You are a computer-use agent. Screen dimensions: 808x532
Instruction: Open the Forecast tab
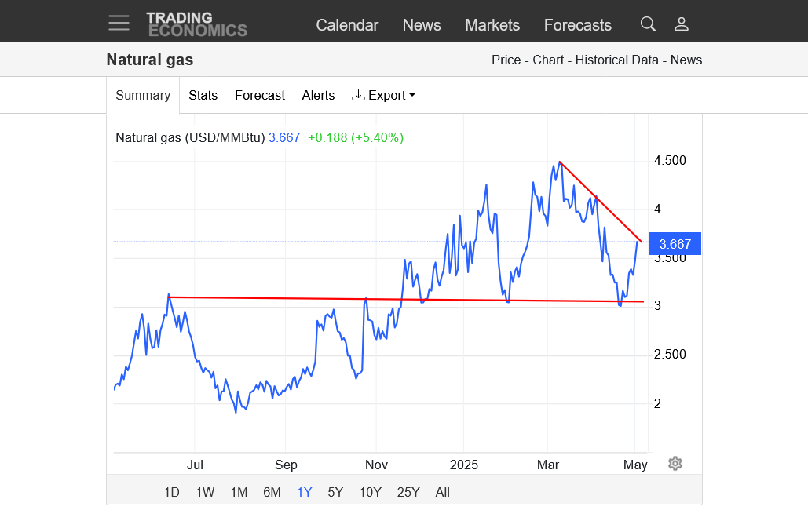pos(259,95)
